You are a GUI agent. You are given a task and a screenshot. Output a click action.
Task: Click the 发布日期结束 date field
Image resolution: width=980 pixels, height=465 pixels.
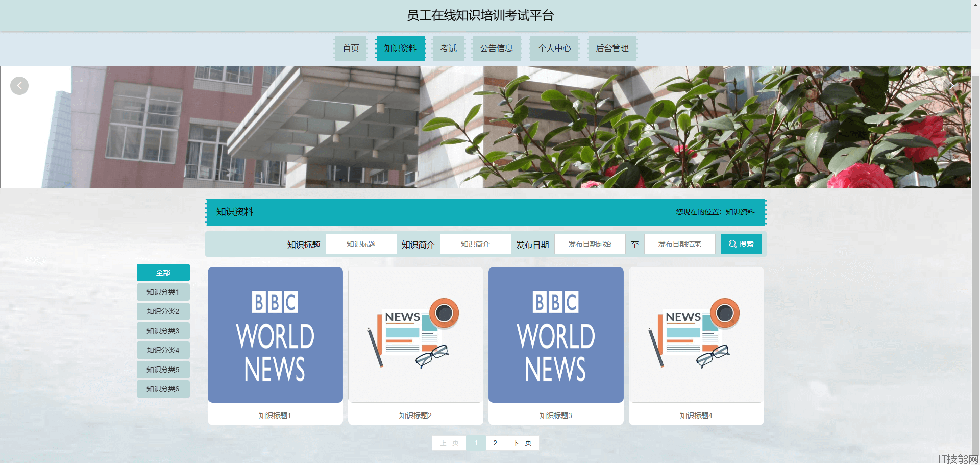click(680, 244)
